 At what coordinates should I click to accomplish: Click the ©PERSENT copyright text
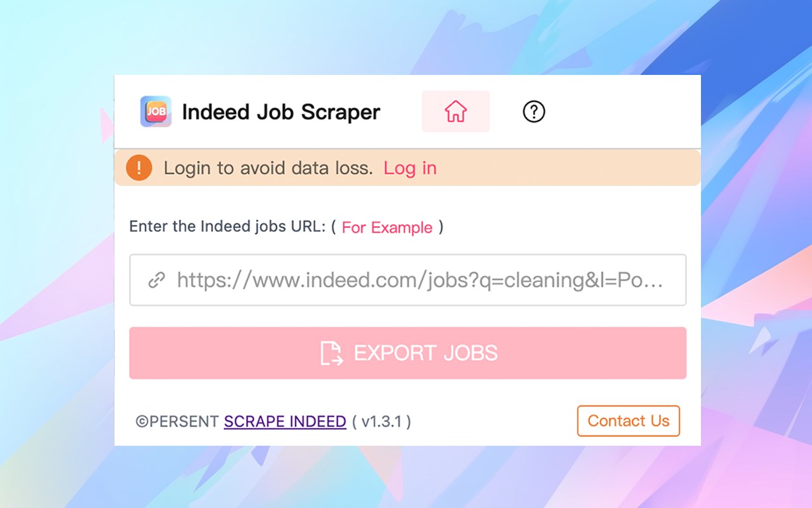tap(178, 421)
